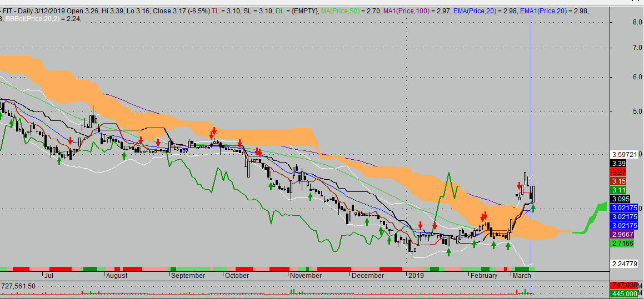Click the red 3.27 price tag
Image resolution: width=644 pixels, height=299 pixels.
tap(619, 173)
